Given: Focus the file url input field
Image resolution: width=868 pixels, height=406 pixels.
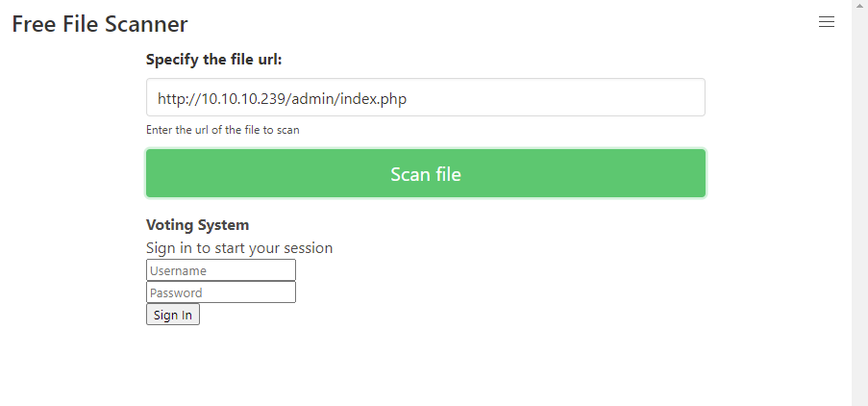Looking at the screenshot, I should 425,97.
